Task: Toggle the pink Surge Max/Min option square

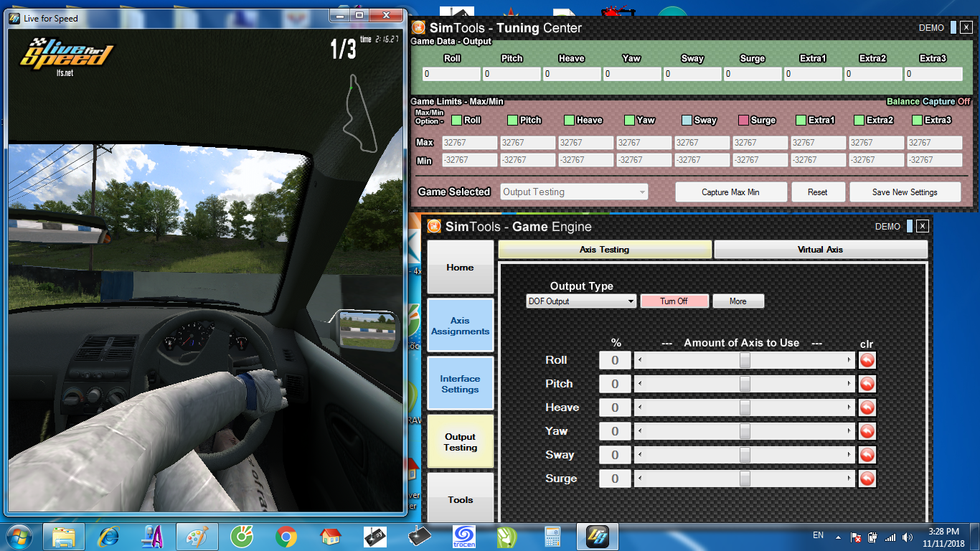Action: pos(744,120)
